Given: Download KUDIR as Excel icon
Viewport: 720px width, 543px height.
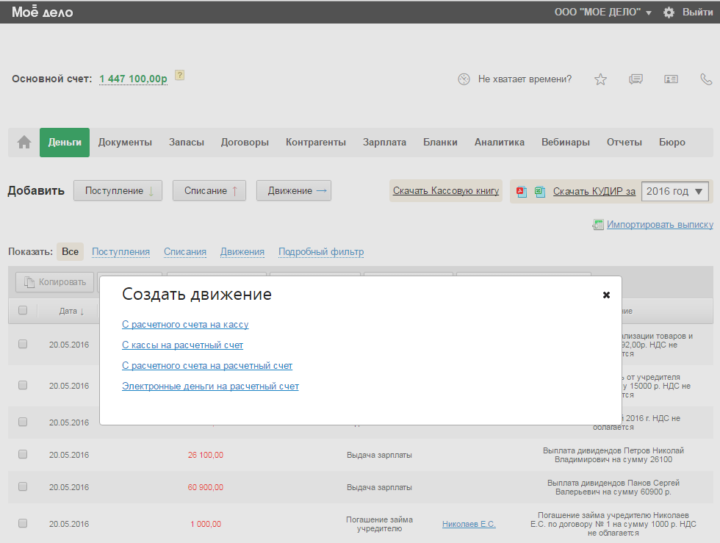Looking at the screenshot, I should pos(539,191).
